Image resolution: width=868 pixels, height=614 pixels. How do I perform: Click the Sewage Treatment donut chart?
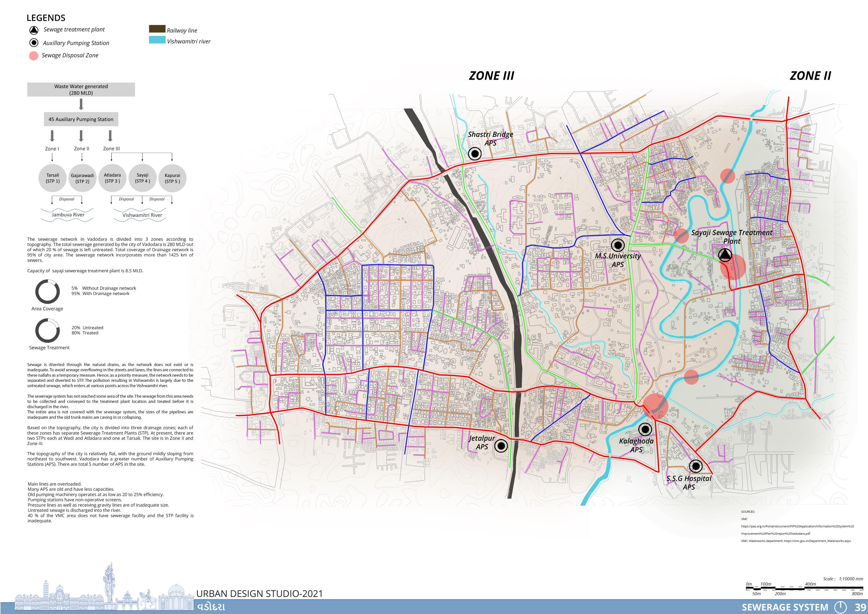click(47, 330)
